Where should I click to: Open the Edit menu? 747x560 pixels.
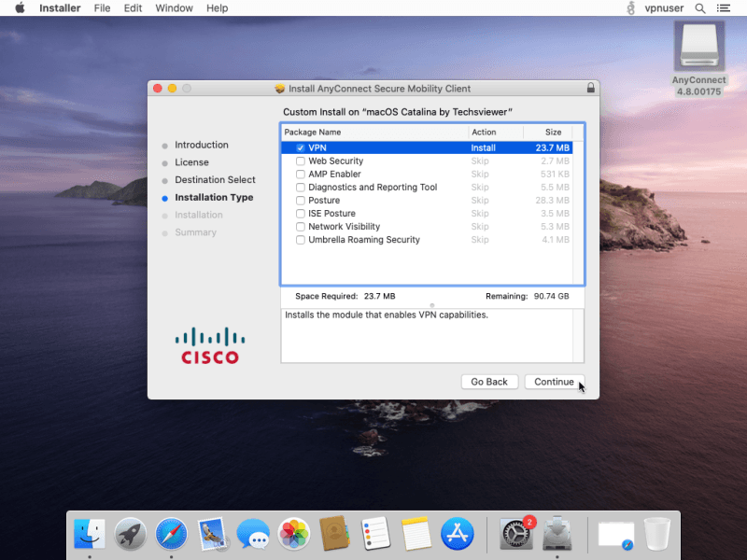coord(133,8)
